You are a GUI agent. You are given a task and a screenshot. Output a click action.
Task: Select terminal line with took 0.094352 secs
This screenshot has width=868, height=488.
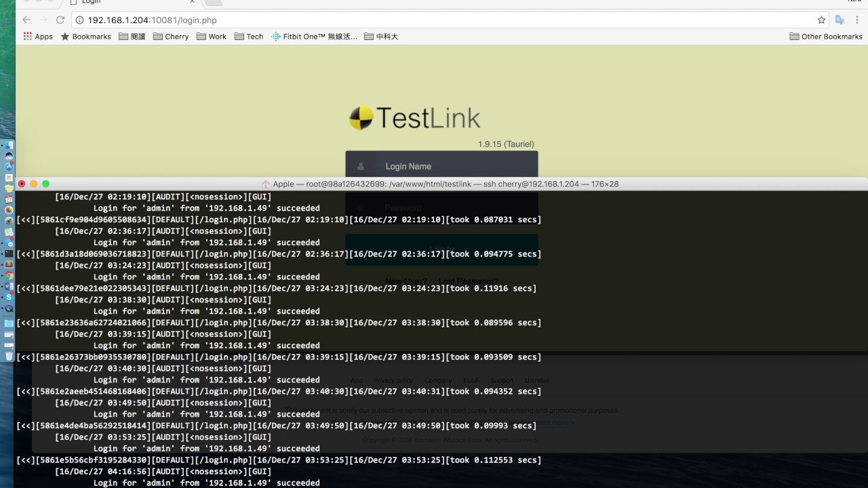point(279,391)
